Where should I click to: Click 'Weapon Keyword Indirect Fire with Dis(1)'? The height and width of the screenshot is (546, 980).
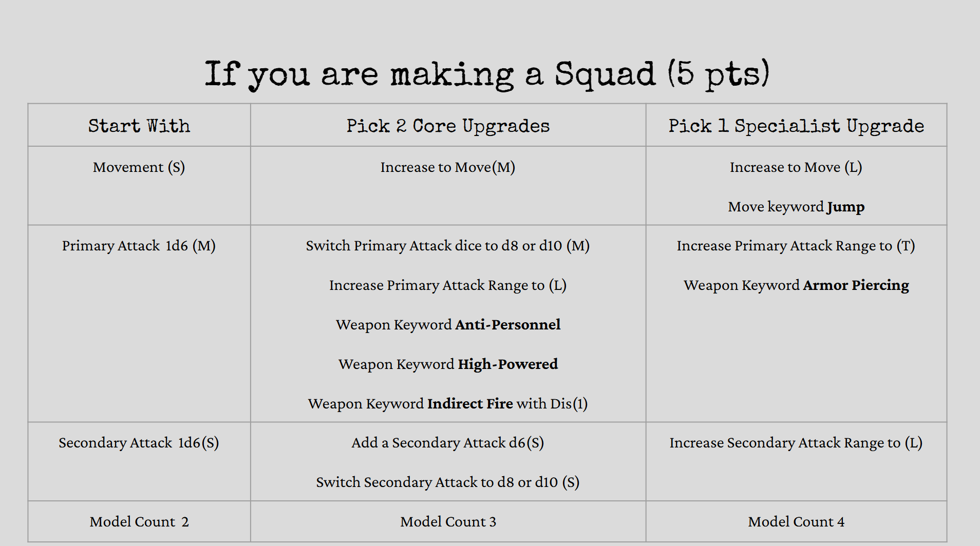coord(448,404)
